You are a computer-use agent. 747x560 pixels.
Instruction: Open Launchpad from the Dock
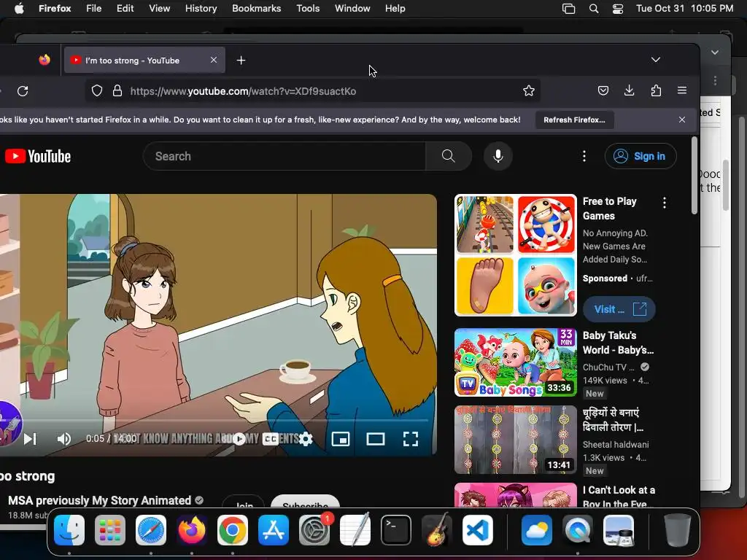110,530
